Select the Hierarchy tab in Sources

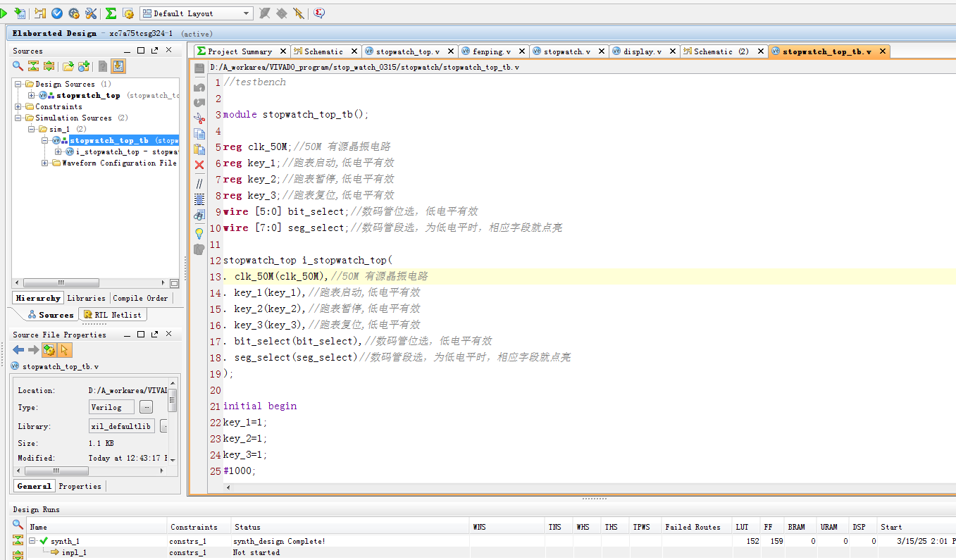38,298
